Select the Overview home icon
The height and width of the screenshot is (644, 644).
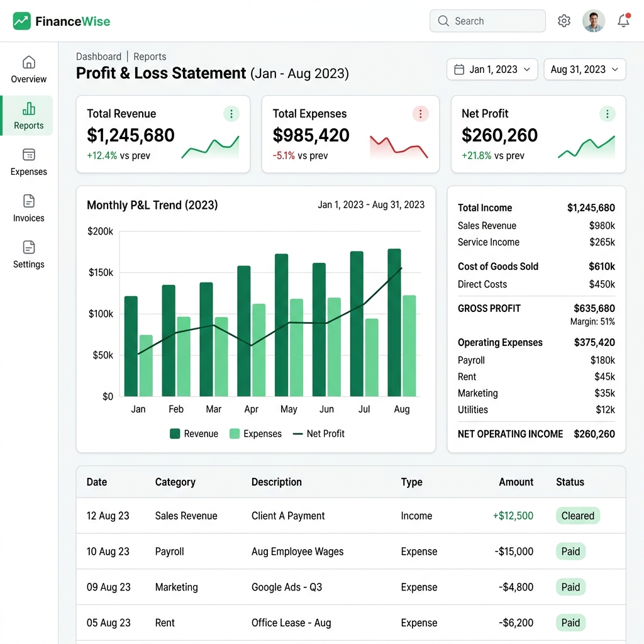29,62
